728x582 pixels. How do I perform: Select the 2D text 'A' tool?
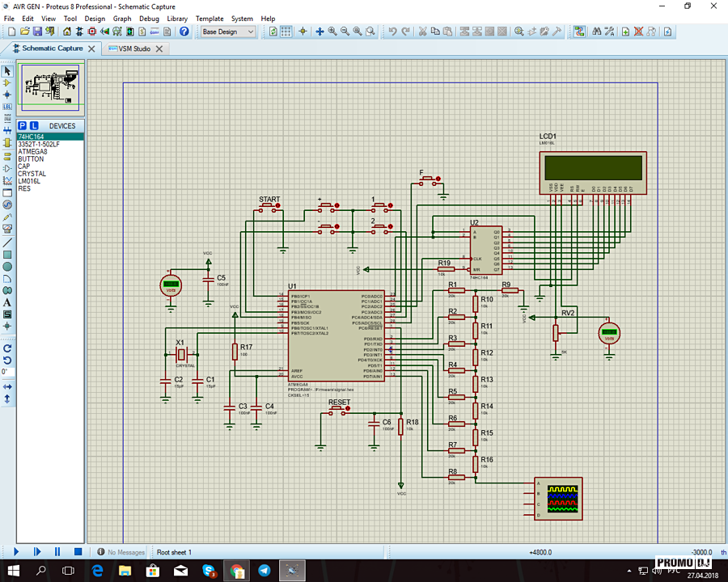coord(7,302)
